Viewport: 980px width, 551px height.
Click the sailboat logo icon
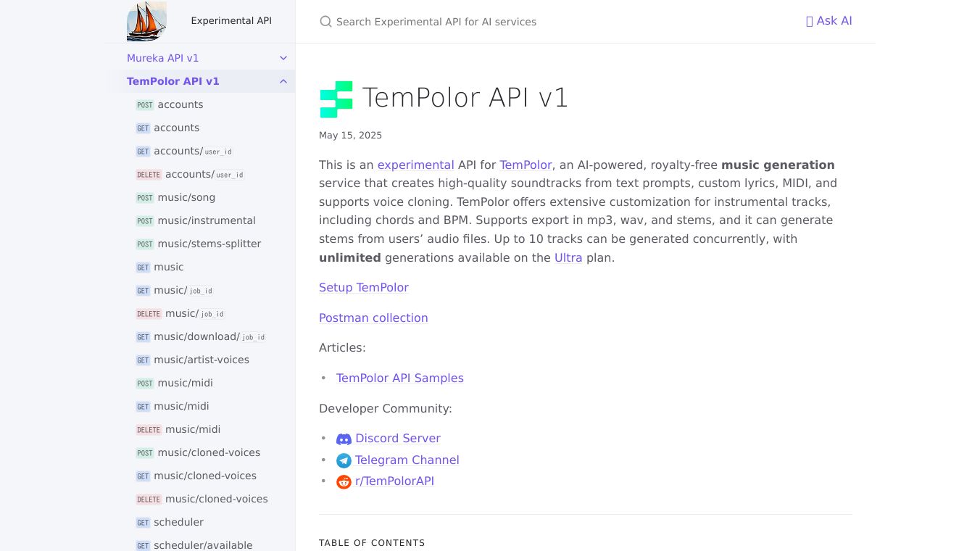(146, 21)
